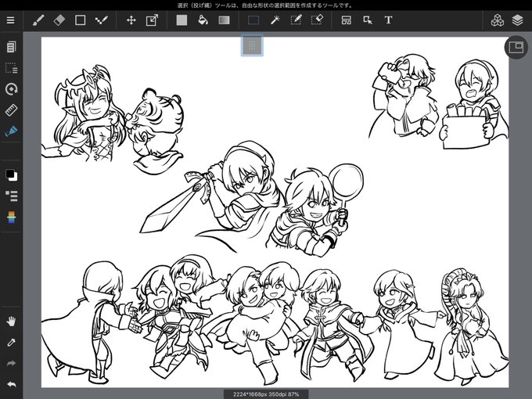The image size is (532, 399).
Task: Click the Undo arrow
Action: [x=11, y=385]
